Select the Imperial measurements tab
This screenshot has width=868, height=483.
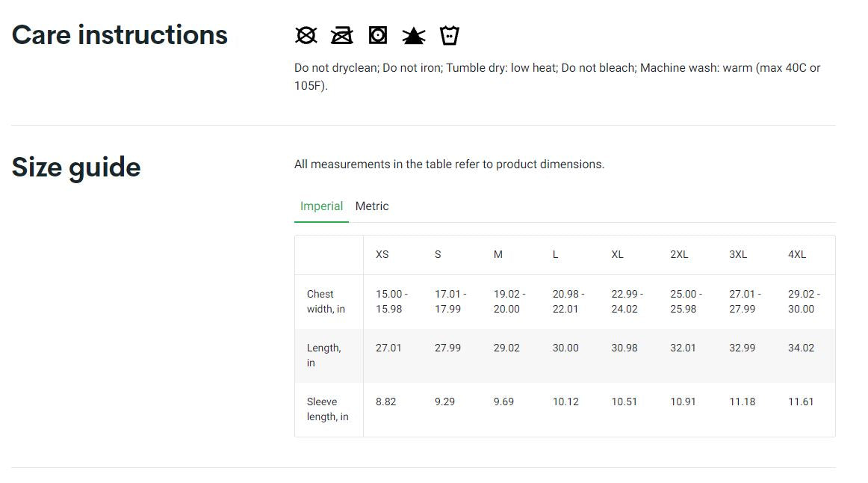(x=321, y=206)
